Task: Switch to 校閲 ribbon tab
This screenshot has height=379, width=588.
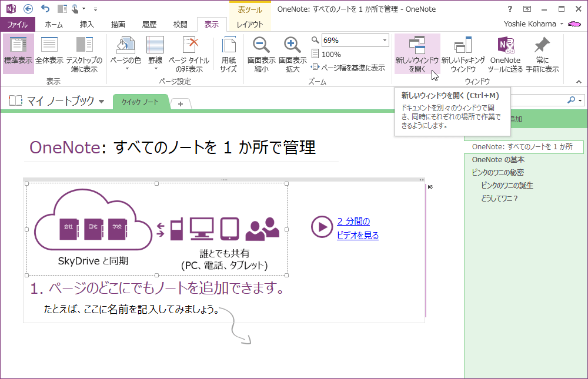Action: [x=181, y=24]
